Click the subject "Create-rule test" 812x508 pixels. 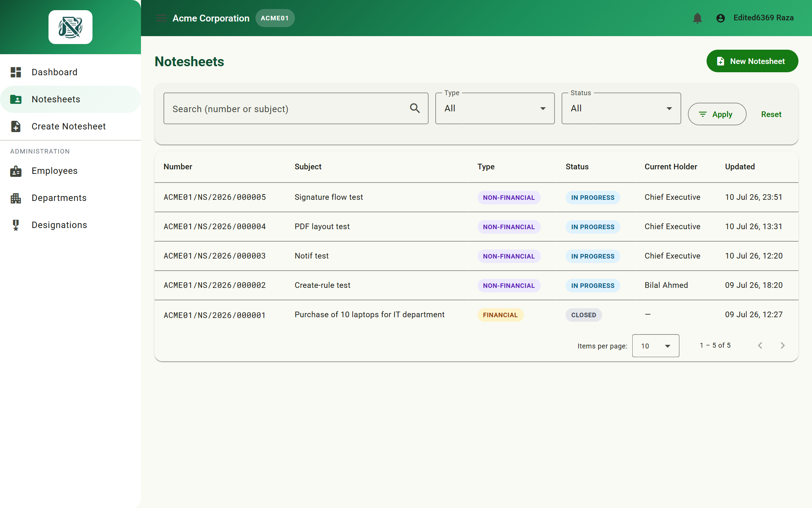[323, 285]
